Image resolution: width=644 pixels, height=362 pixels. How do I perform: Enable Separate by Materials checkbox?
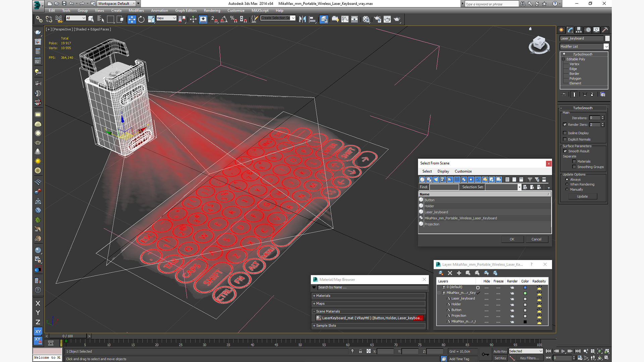click(574, 161)
